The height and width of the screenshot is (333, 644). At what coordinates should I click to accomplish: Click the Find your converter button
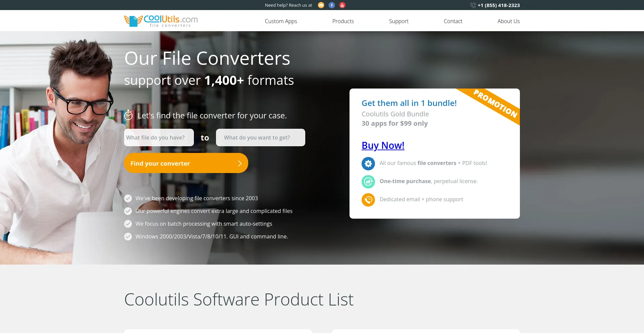186,163
